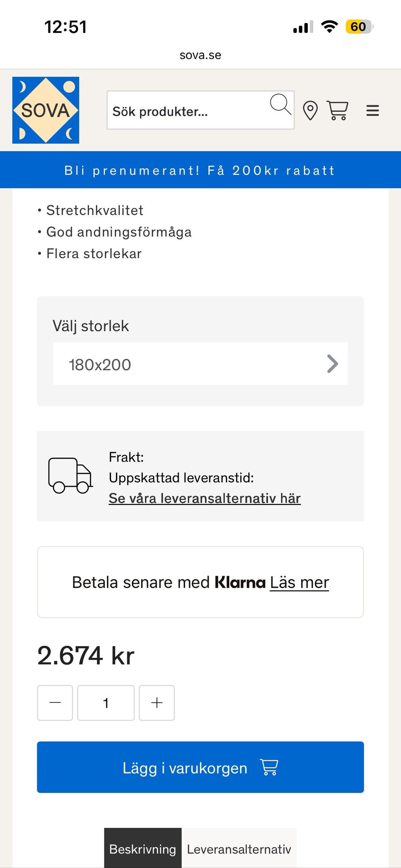This screenshot has height=868, width=401.
Task: Tap the size selector chevron arrow
Action: click(x=332, y=364)
